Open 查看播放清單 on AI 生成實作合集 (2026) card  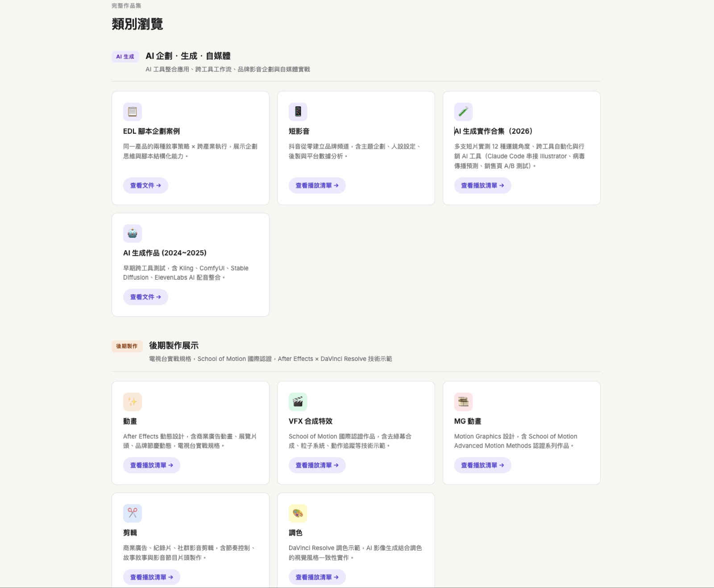coord(483,186)
